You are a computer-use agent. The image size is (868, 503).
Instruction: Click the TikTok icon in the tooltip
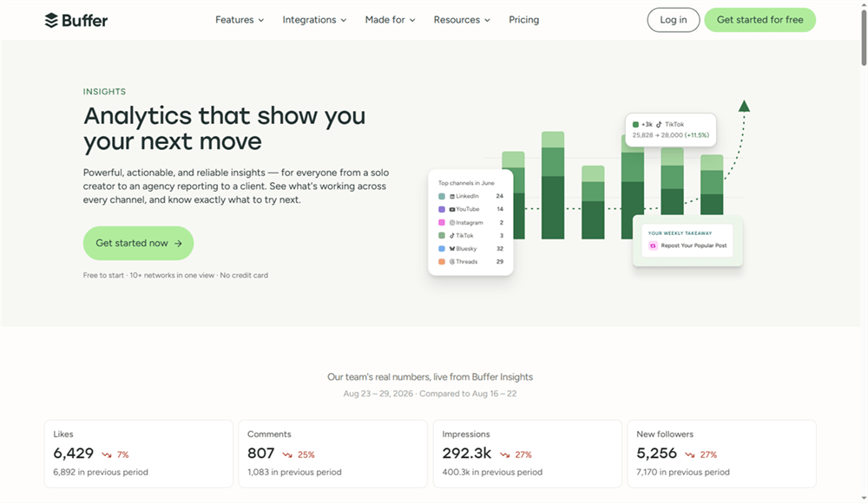click(659, 125)
